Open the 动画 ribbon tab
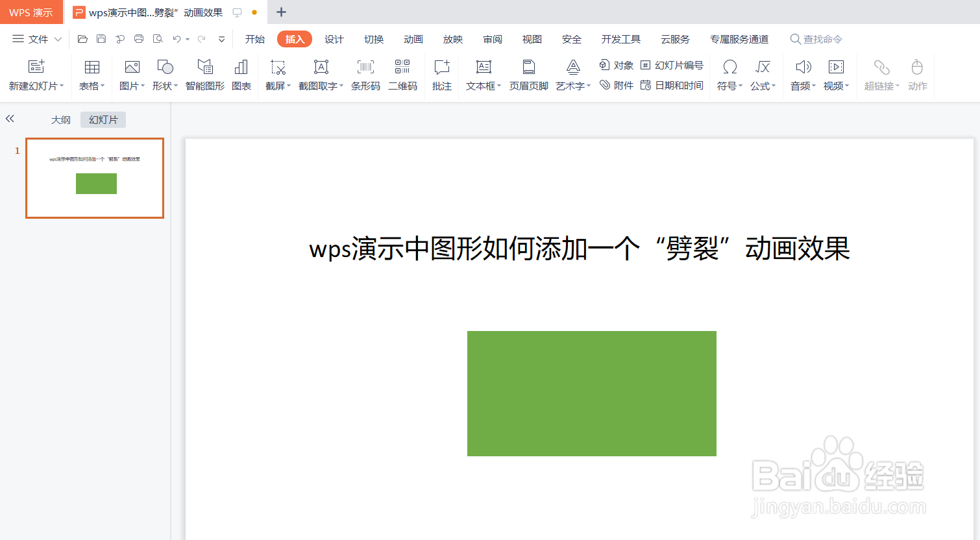980x540 pixels. coord(413,39)
